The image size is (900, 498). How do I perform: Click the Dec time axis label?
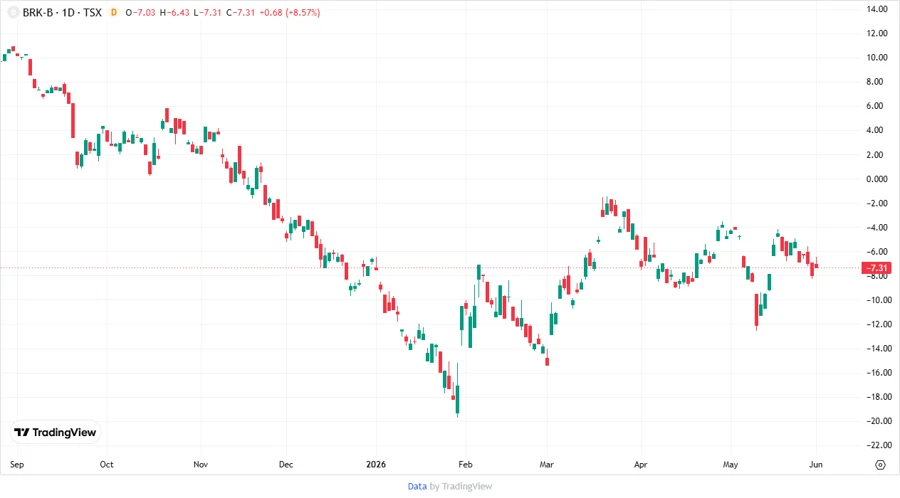286,464
